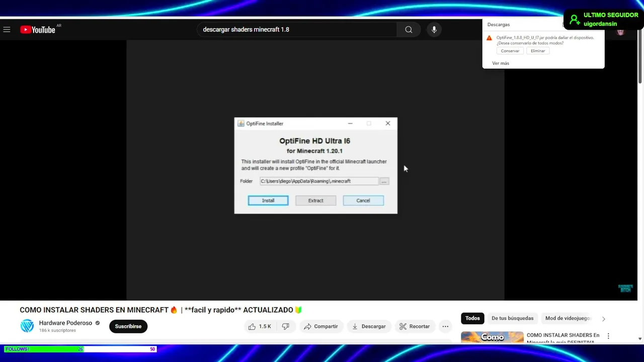Download the video via Descargar
The image size is (644, 362).
coord(369,326)
